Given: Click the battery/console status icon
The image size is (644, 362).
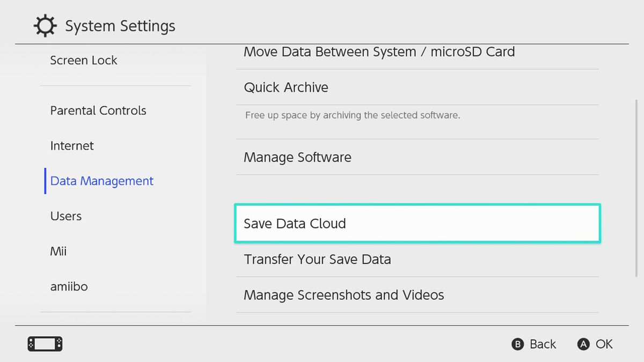Looking at the screenshot, I should pos(45,344).
